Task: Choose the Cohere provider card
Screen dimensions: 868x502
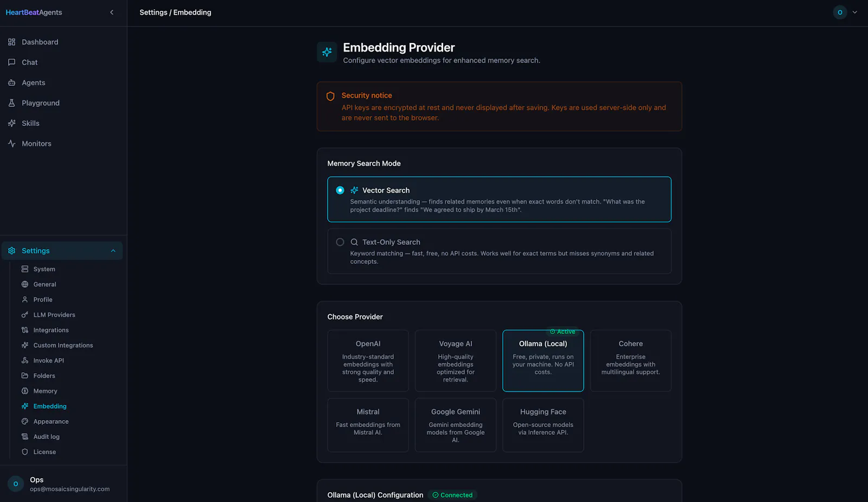Action: coord(631,361)
